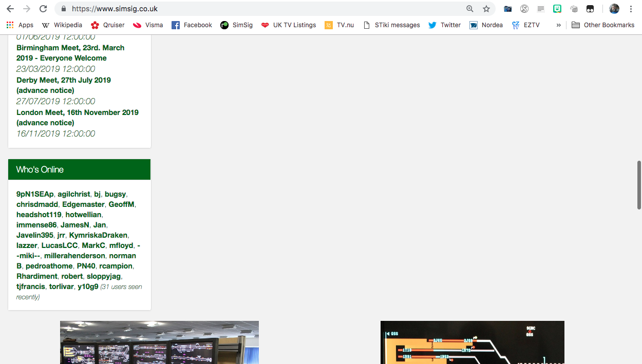This screenshot has height=364, width=642.
Task: Open user chrisdmadd's profile
Action: [37, 204]
